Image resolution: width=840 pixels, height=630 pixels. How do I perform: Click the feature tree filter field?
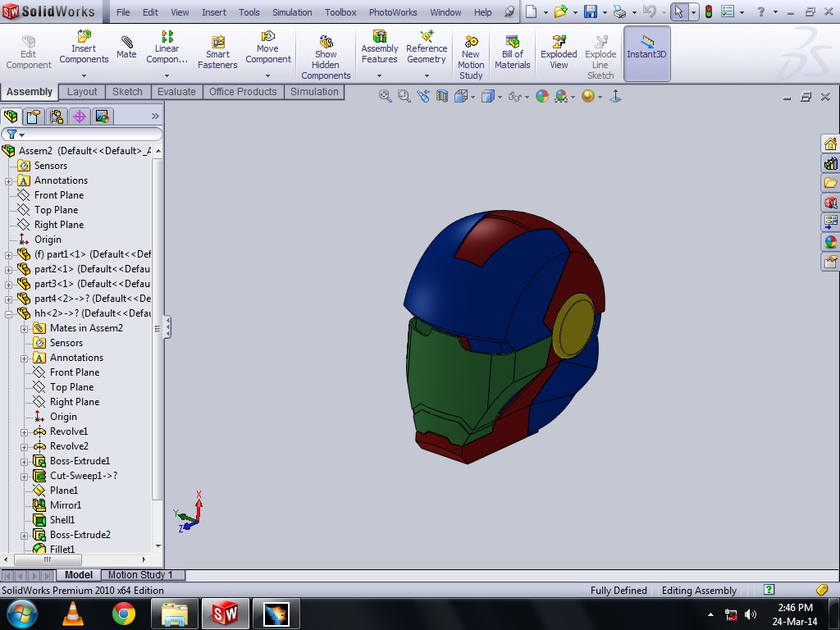[x=81, y=134]
